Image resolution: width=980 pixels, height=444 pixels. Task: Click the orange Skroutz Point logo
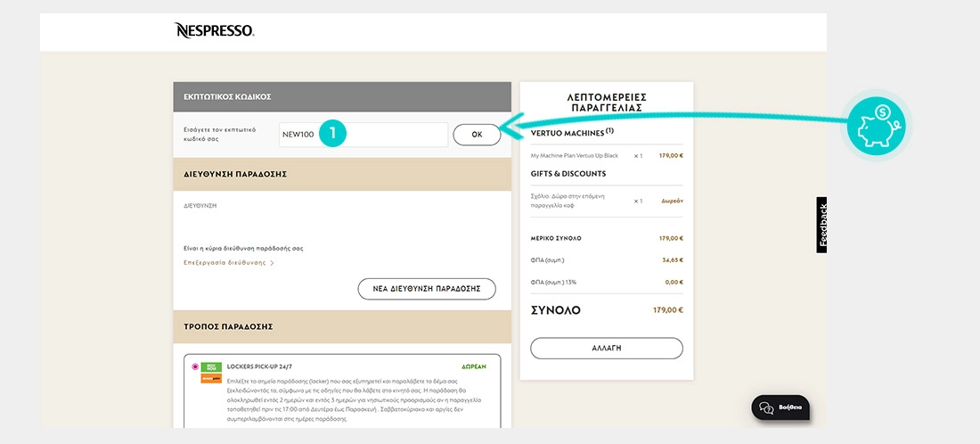(211, 378)
